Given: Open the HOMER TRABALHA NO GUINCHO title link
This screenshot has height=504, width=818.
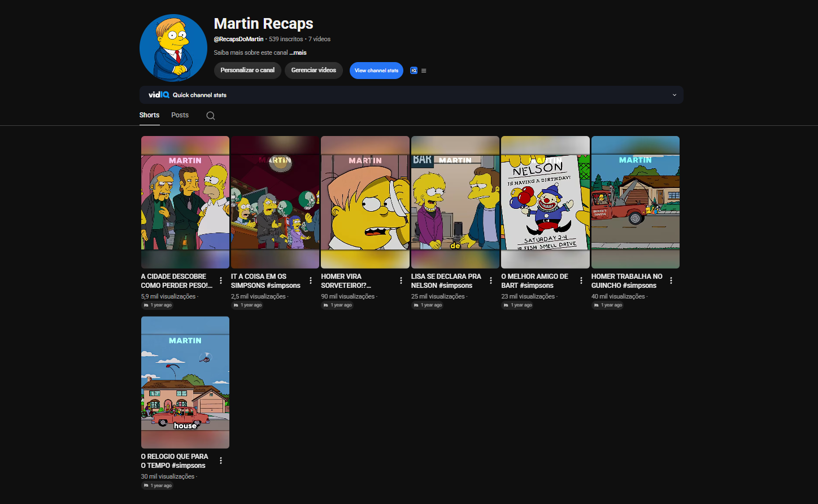Looking at the screenshot, I should pos(627,281).
